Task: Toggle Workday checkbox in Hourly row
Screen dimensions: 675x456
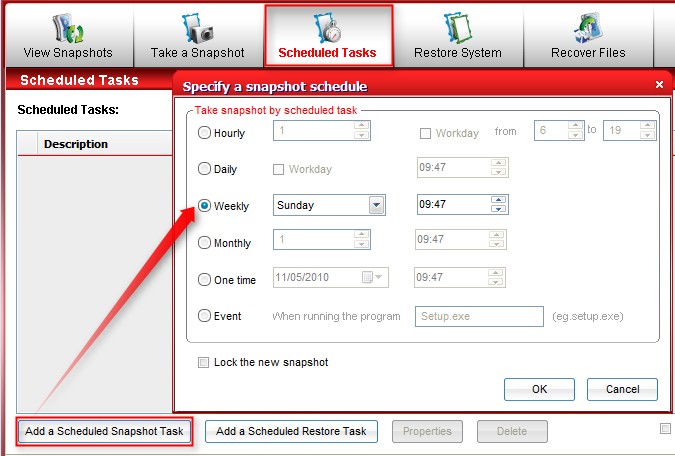Action: point(425,133)
